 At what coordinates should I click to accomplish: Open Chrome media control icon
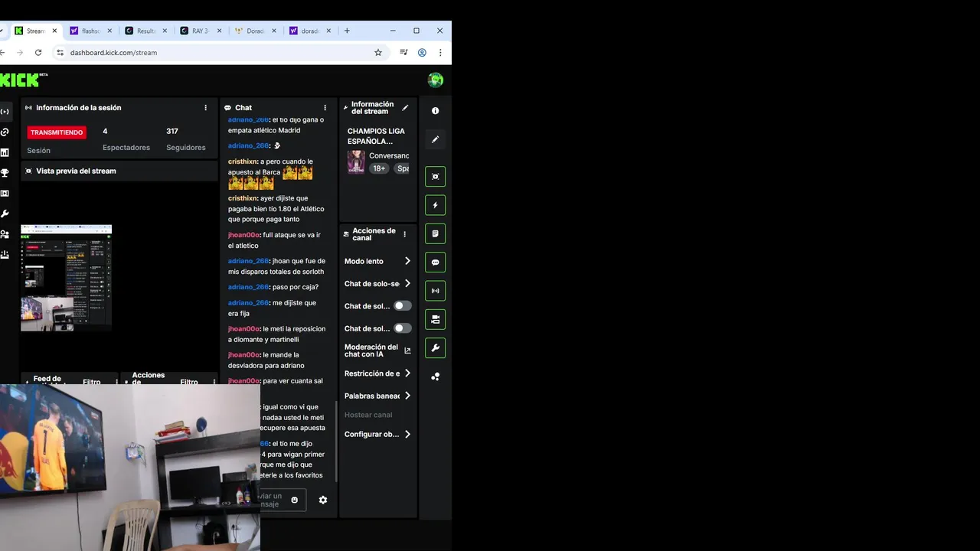point(403,53)
